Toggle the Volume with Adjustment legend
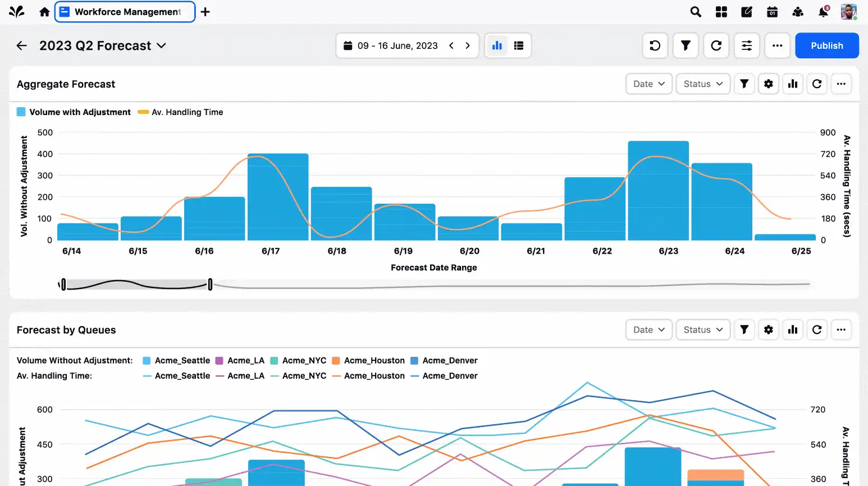This screenshot has height=486, width=868. (x=74, y=112)
